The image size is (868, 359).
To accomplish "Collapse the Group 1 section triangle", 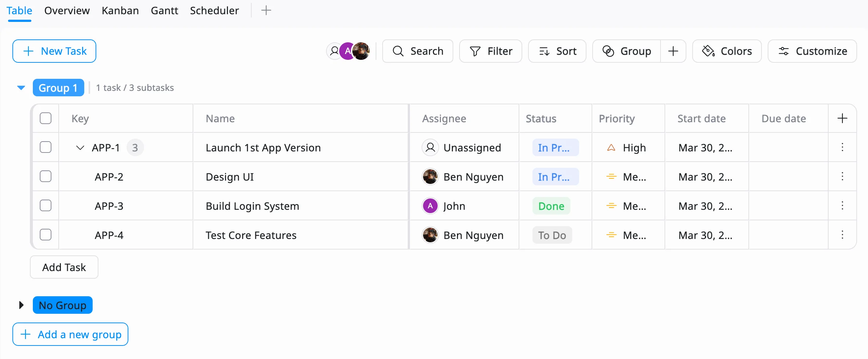I will point(21,88).
